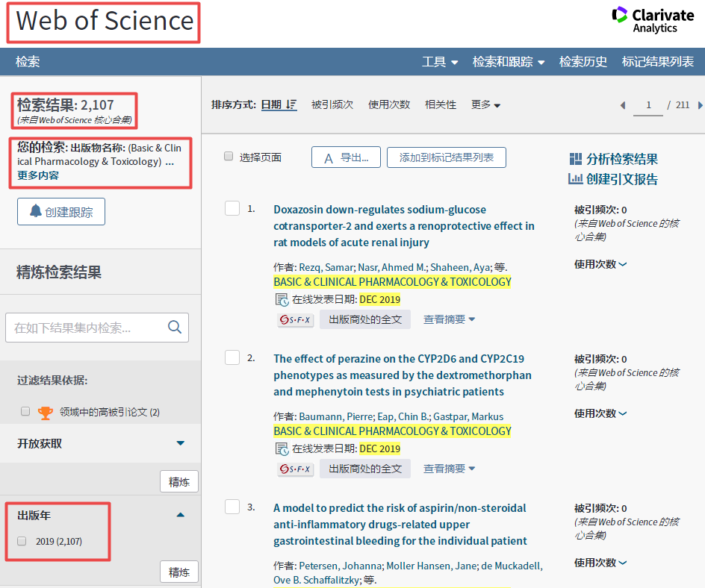Click the 在如下结果集内检索 search field

coord(86,327)
